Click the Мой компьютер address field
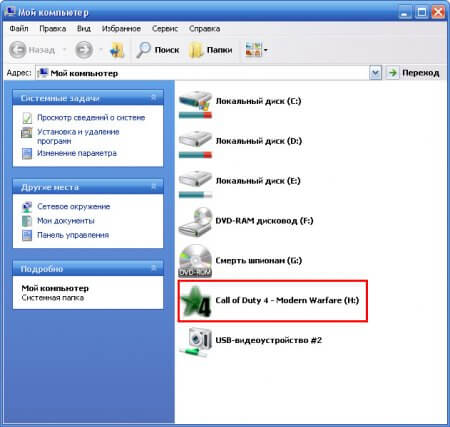Viewport: 450px width, 427px height. [203, 73]
